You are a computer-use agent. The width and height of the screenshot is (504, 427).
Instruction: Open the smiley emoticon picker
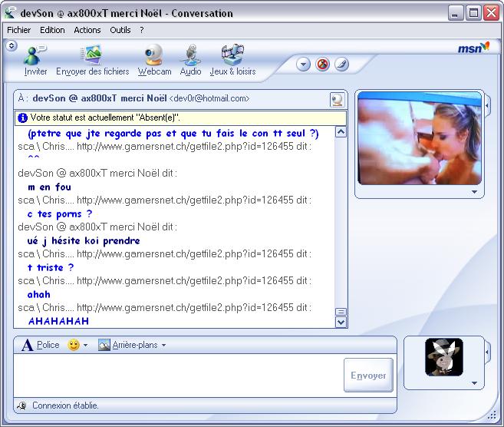74,345
